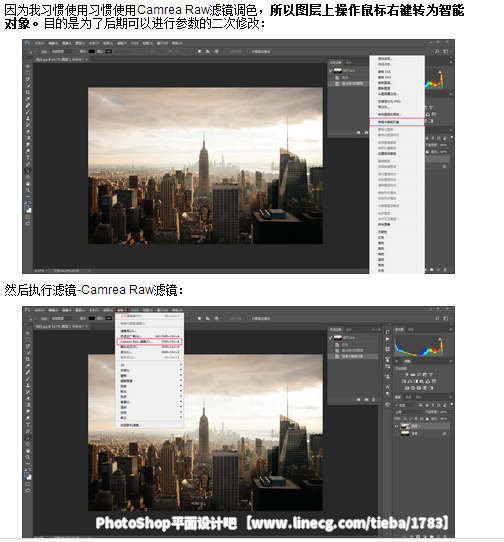Viewport: 504px width, 542px height.
Task: Toggle visibility box of lower Background layer
Action: click(396, 433)
